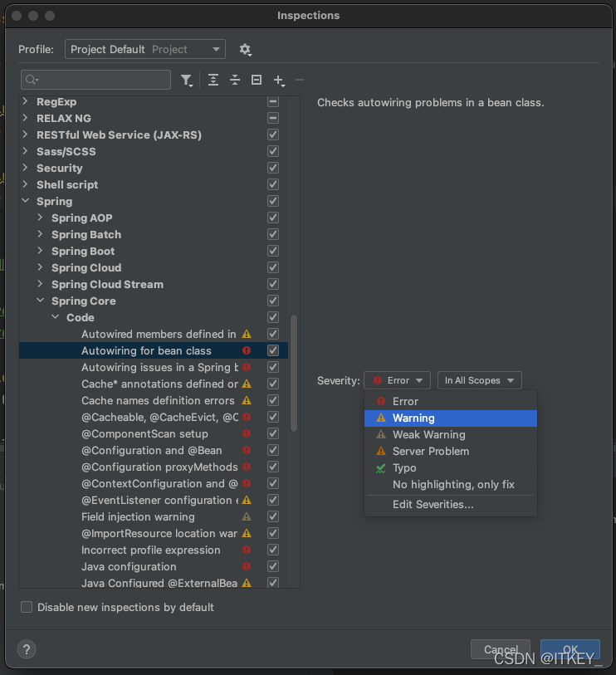Screen dimensions: 616x675
Task: Select the @ComponentScan setup inspection row
Action: [x=154, y=433]
